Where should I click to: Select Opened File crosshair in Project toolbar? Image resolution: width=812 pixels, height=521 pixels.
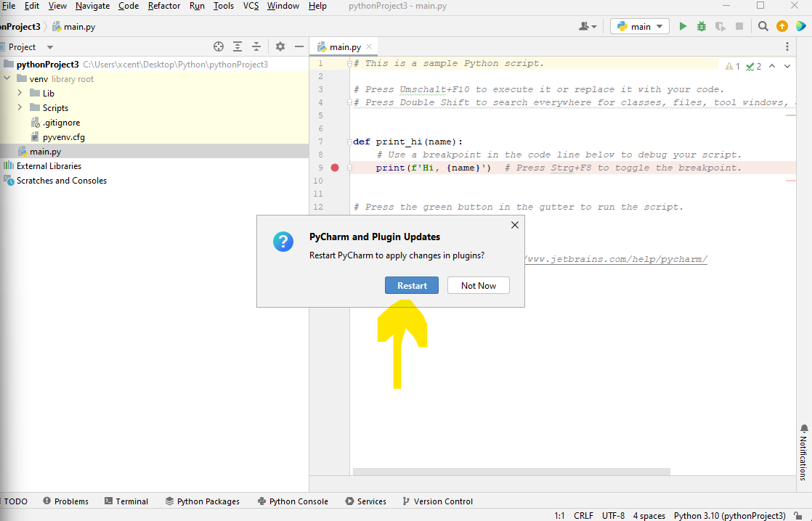coord(219,46)
